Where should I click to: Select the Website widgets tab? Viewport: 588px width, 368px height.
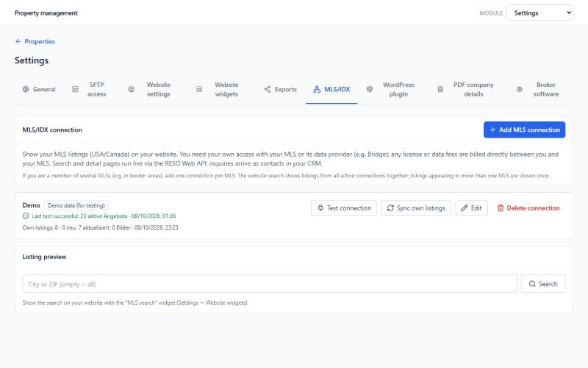(x=217, y=89)
